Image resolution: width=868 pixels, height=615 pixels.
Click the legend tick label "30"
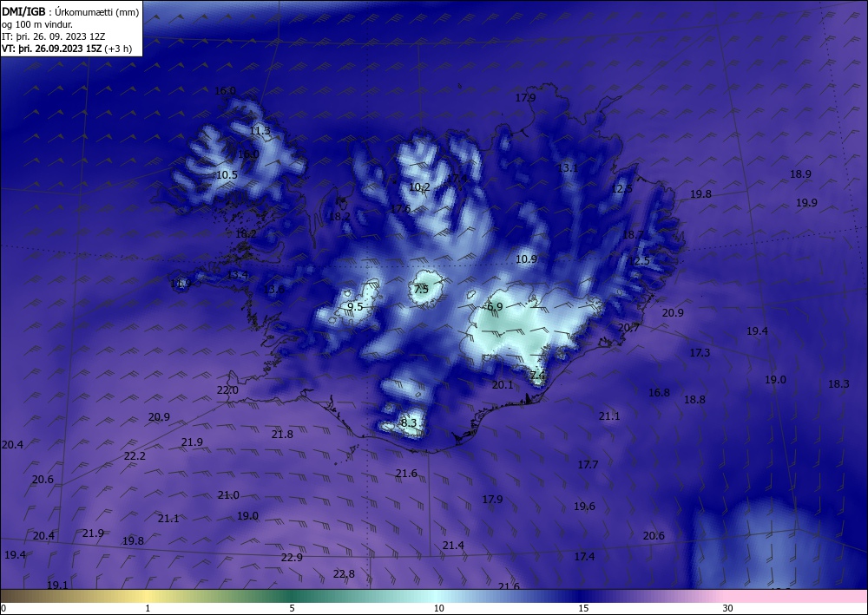point(728,608)
